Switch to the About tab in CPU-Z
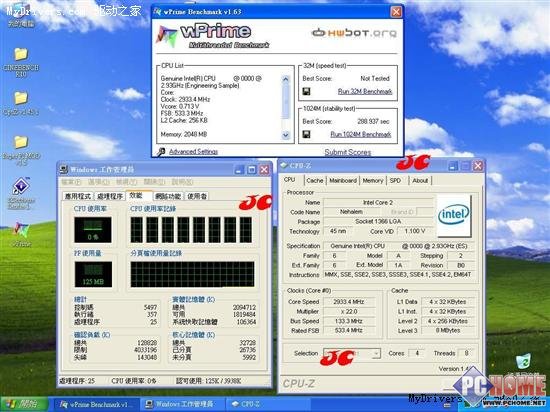The height and width of the screenshot is (412, 550). coord(420,181)
